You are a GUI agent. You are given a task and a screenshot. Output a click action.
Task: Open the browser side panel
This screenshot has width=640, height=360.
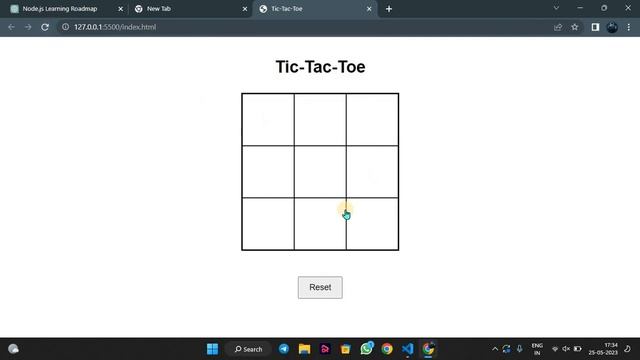click(595, 27)
